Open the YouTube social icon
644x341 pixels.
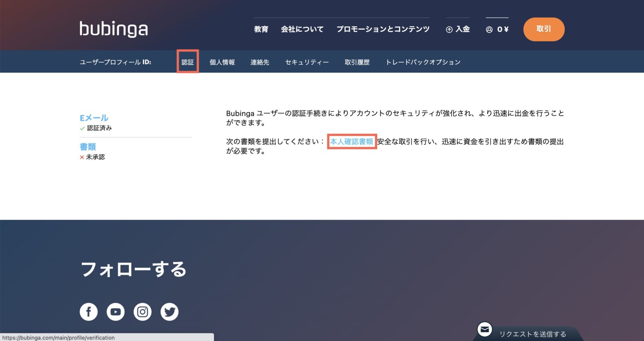coord(116,312)
